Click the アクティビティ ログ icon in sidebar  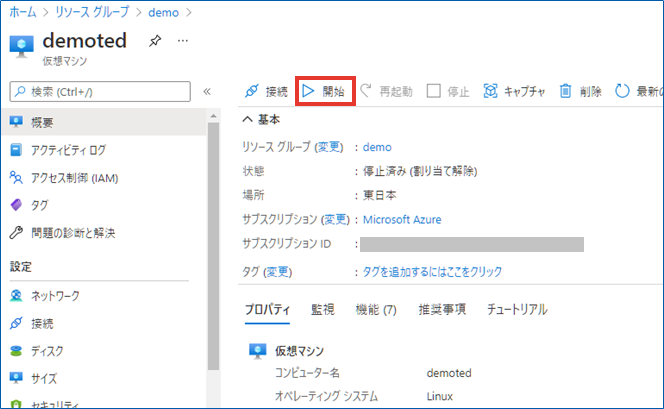(x=16, y=150)
